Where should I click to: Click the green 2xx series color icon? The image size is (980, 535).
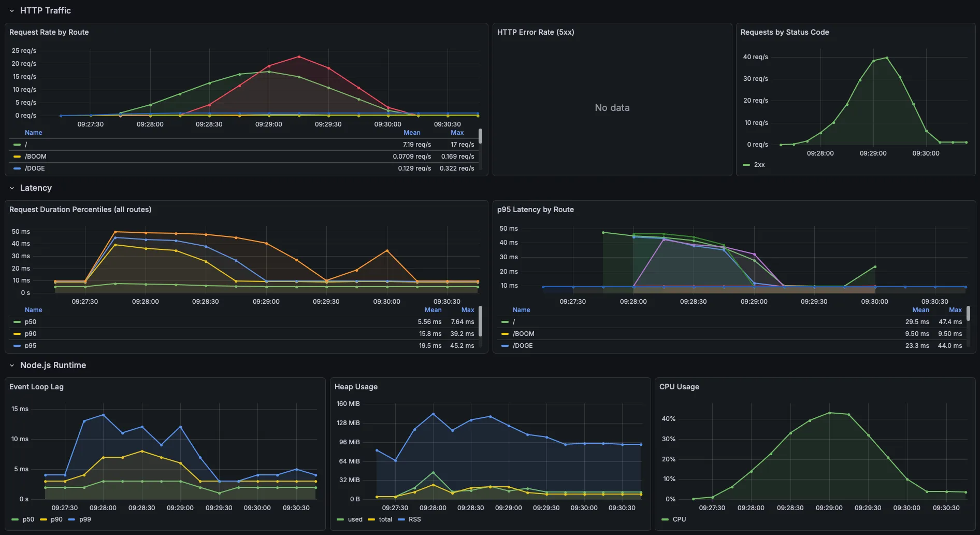[746, 165]
